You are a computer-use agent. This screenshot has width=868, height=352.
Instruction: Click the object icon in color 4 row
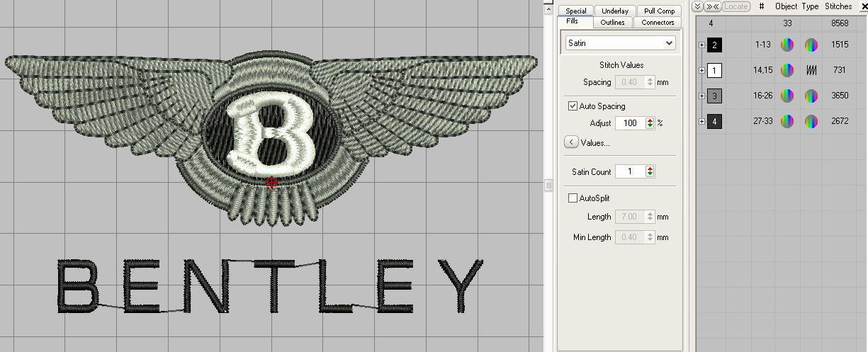coord(787,122)
